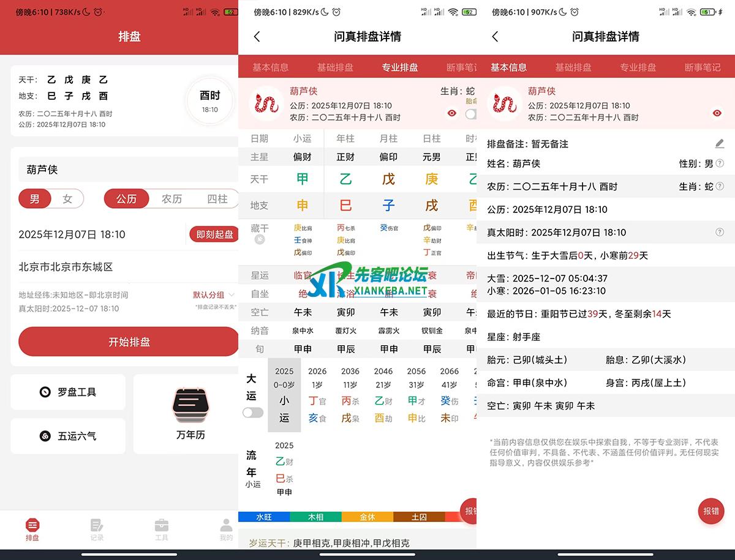Open 我的 profile in bottom navigation

[x=226, y=529]
